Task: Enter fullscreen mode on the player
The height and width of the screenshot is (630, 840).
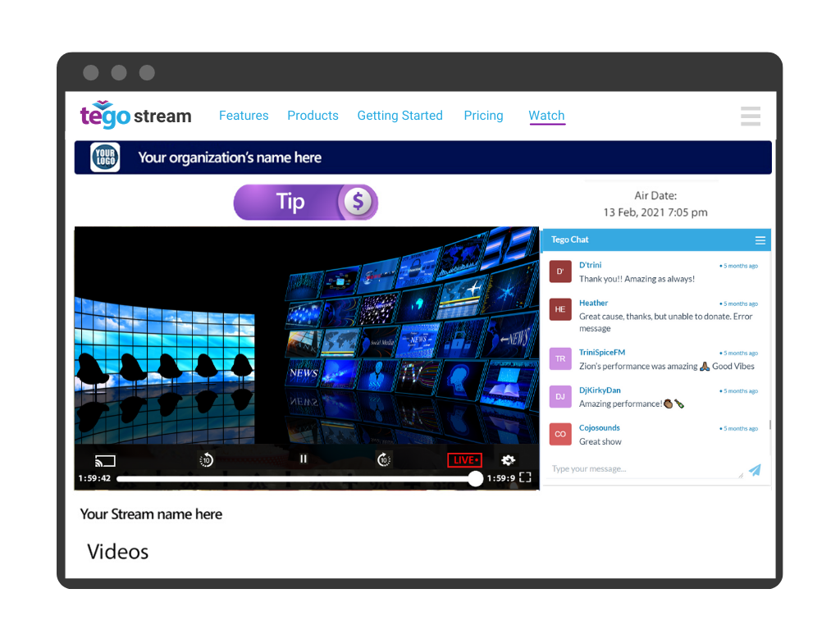Action: [x=526, y=477]
